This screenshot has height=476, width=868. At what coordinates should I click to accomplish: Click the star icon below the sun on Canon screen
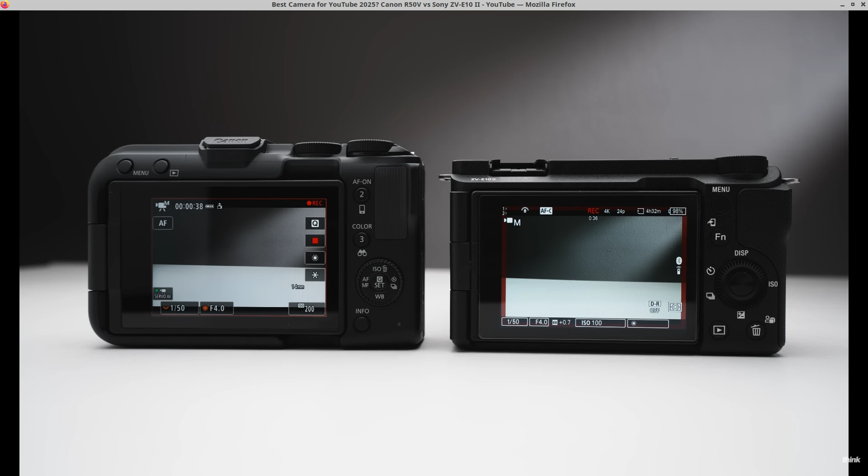(315, 275)
